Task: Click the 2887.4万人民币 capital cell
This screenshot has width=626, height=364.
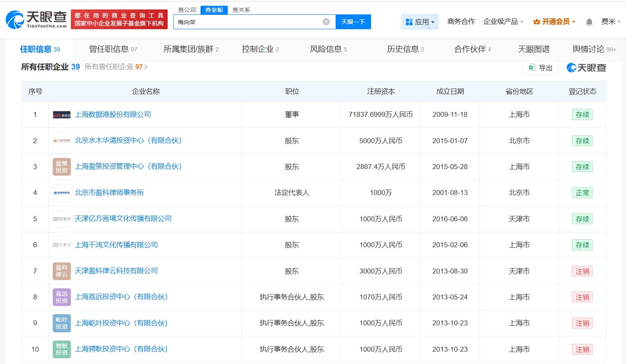Action: (x=381, y=167)
